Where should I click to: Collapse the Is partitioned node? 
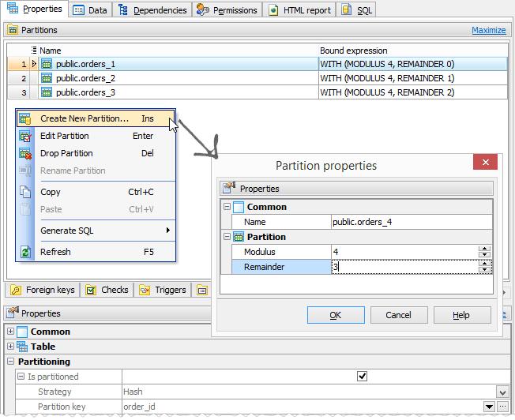21,377
